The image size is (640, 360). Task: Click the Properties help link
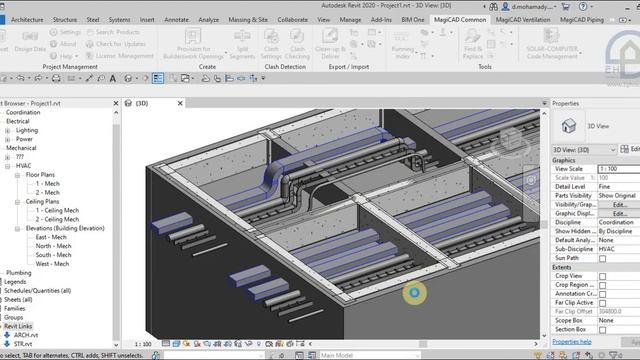pyautogui.click(x=572, y=342)
